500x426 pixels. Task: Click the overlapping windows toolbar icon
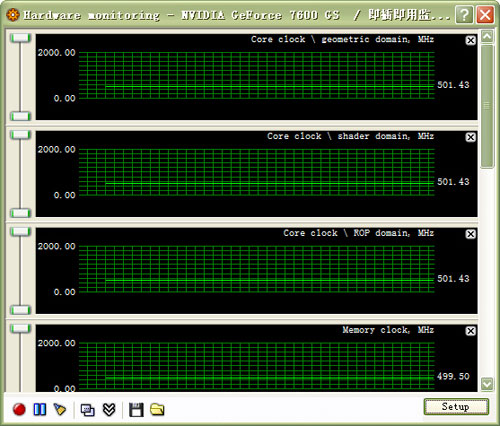pyautogui.click(x=87, y=410)
